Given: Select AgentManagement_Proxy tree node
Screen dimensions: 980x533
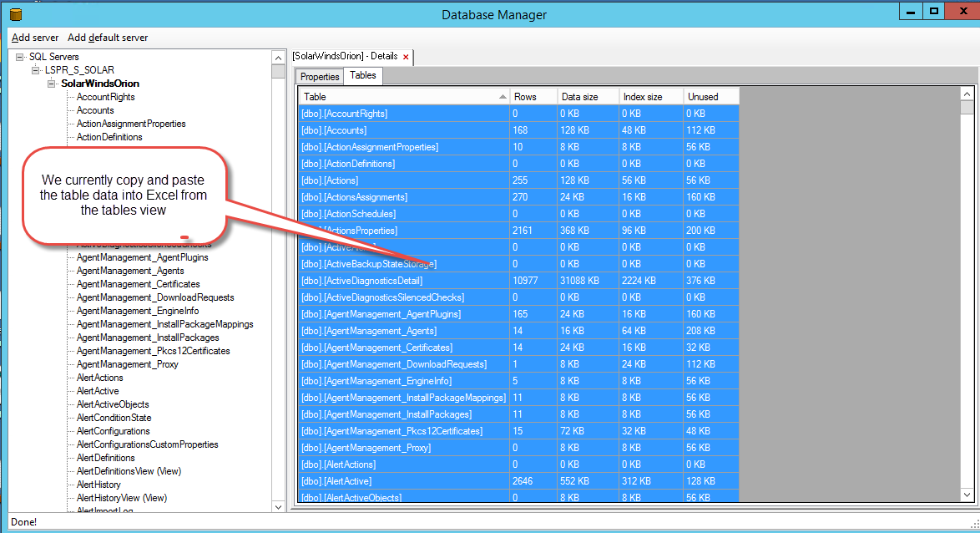Looking at the screenshot, I should coord(128,364).
